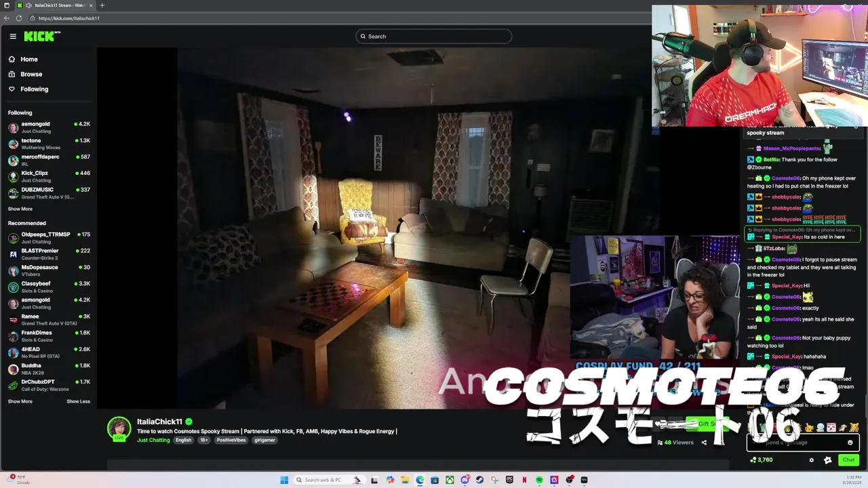868x488 pixels.
Task: Mute the tab via the speaker icon
Action: click(x=28, y=5)
